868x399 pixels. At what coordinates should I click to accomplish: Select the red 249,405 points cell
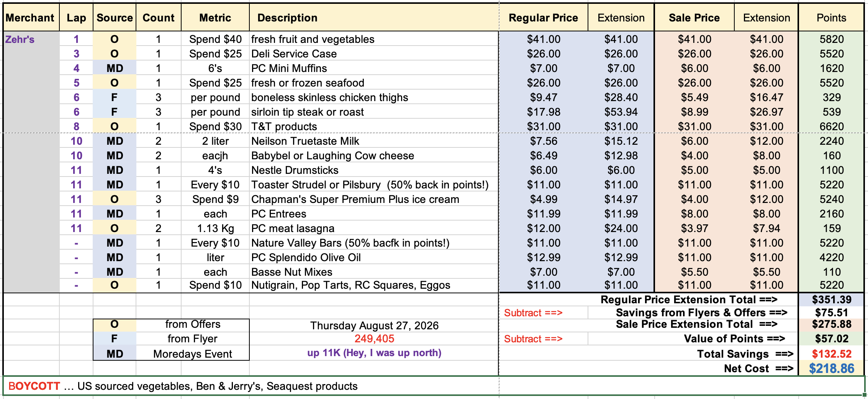tap(374, 338)
